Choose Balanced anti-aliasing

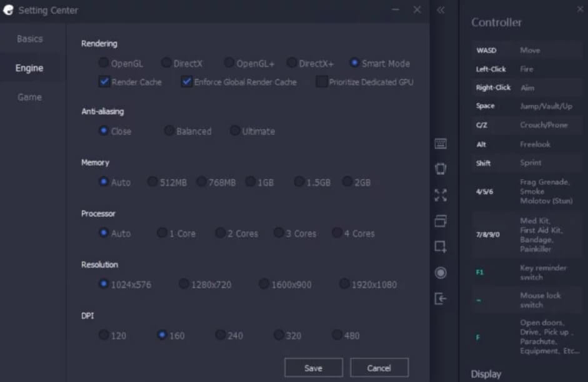(x=169, y=131)
